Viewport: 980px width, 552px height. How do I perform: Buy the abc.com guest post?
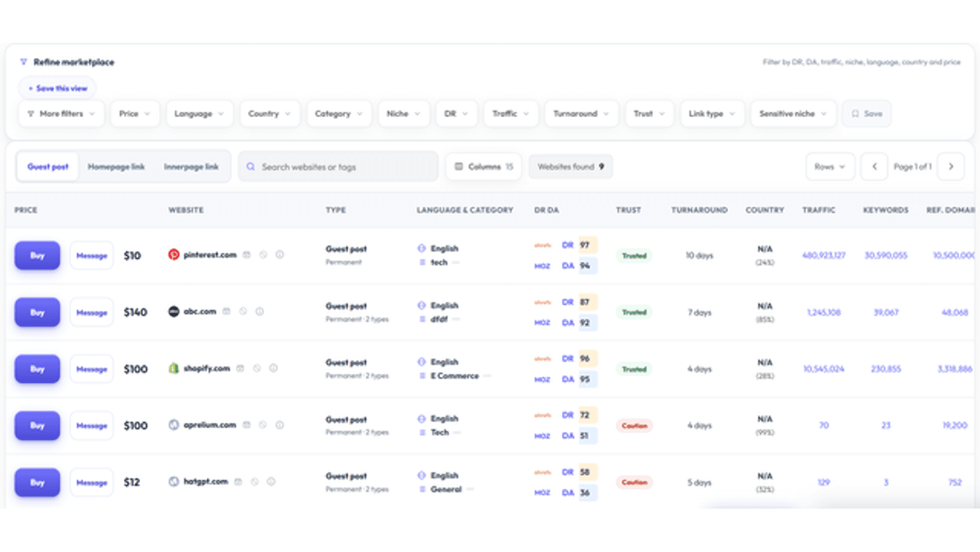(x=38, y=312)
